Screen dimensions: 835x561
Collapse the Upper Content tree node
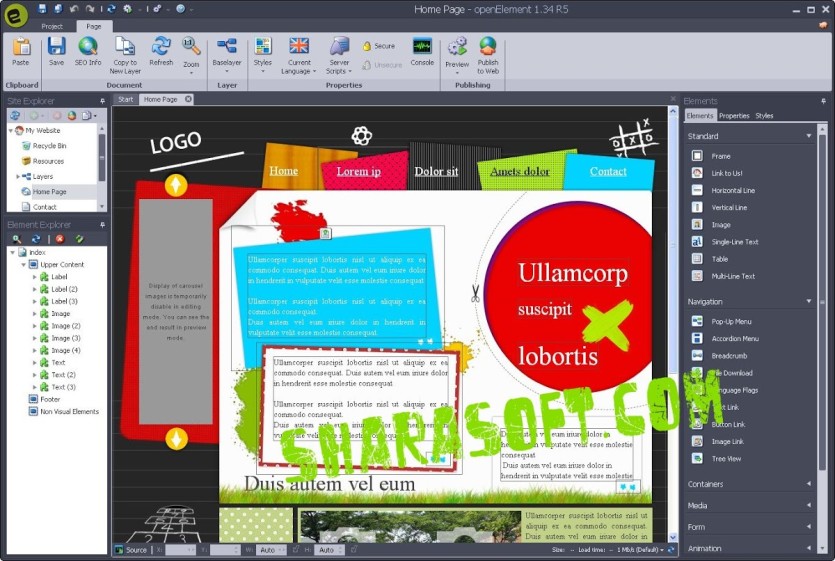click(x=23, y=265)
